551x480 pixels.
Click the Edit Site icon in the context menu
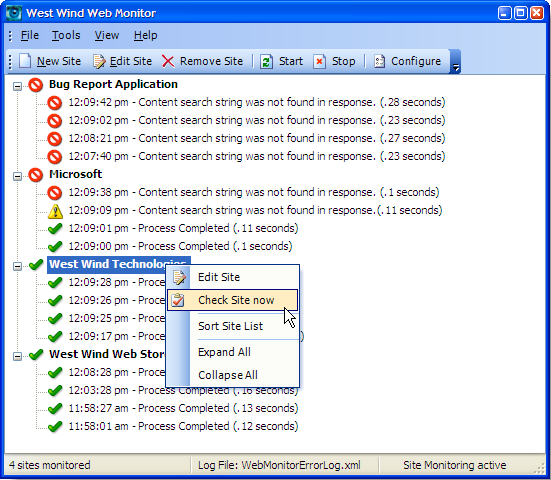pyautogui.click(x=179, y=277)
